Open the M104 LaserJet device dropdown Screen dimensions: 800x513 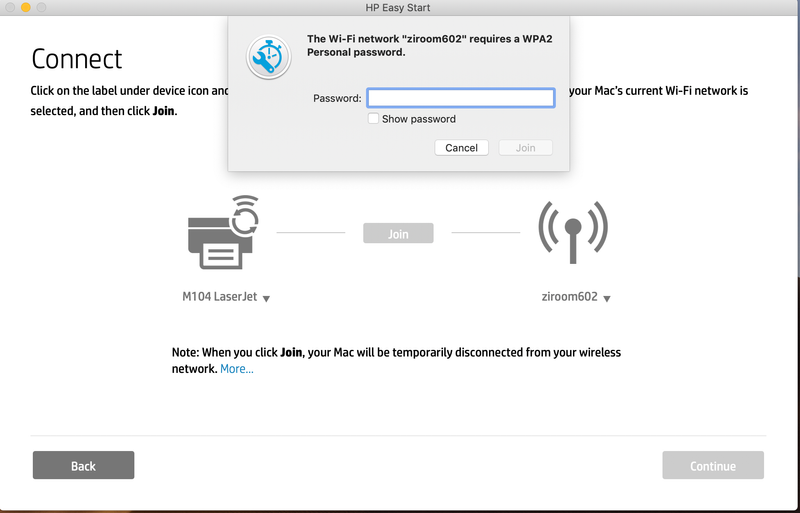tap(226, 297)
